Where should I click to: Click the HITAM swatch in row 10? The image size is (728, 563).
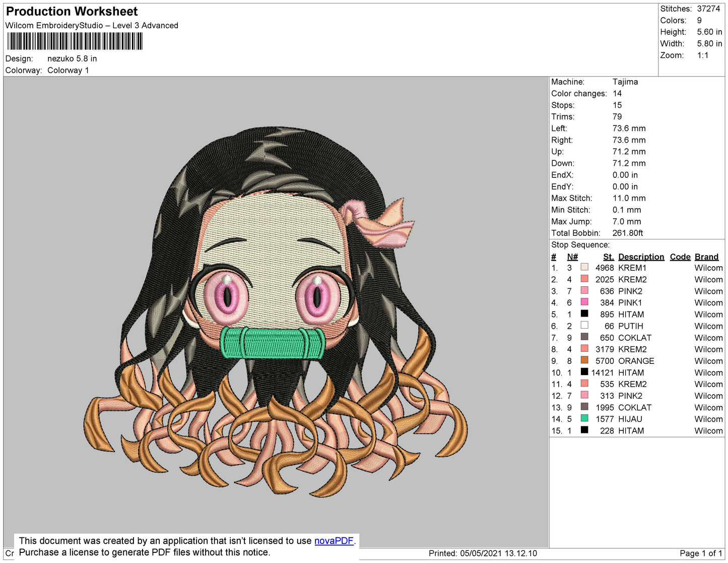click(584, 371)
